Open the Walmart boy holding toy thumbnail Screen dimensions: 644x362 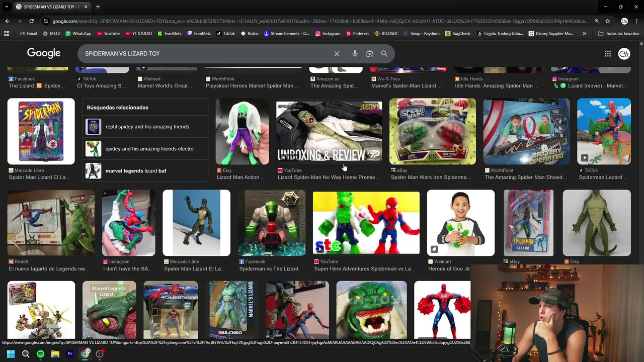tap(461, 223)
